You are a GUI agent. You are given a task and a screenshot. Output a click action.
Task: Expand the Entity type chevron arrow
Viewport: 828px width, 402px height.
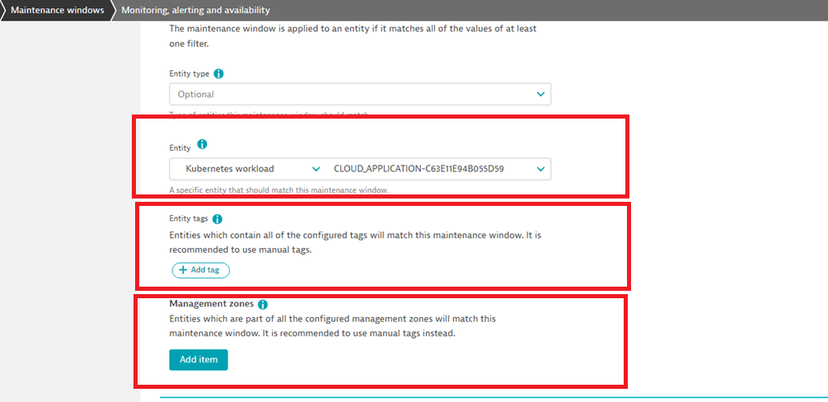(x=541, y=94)
